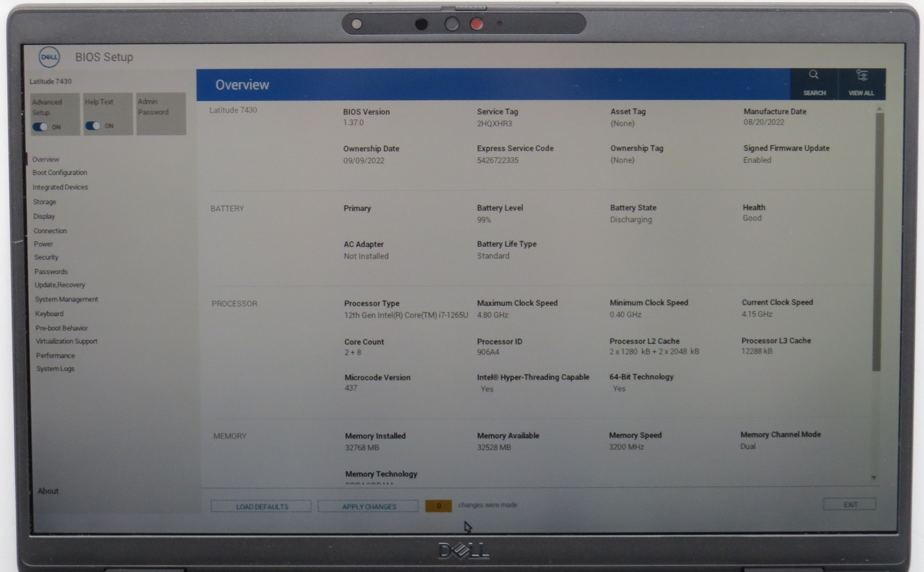Image resolution: width=924 pixels, height=572 pixels.
Task: Click Battery State Discharging value
Action: point(631,220)
